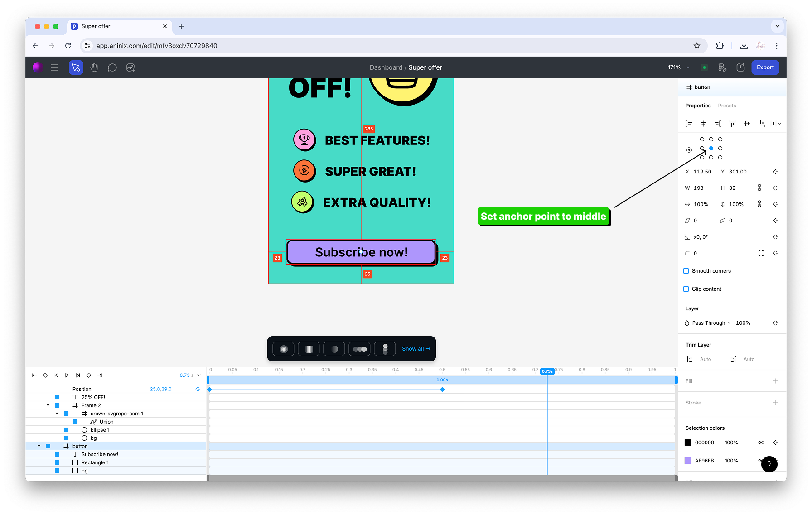Align selection to left edge
Screen dimensions: 812x515
point(689,124)
